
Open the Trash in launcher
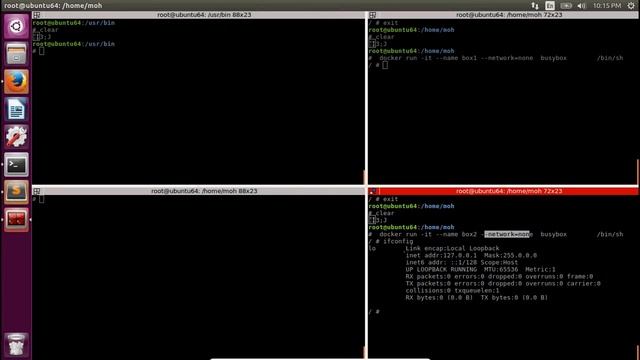(x=16, y=344)
